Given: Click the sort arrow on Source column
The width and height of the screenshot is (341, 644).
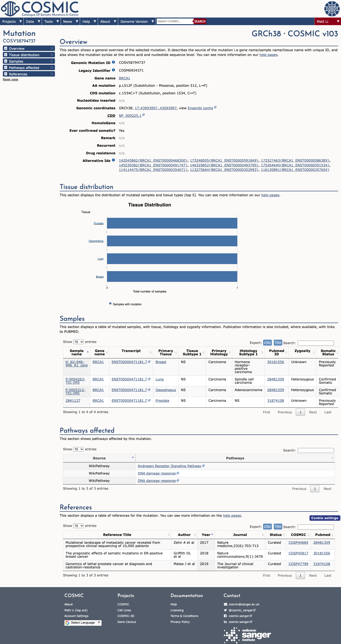Looking at the screenshot, I should [133, 457].
